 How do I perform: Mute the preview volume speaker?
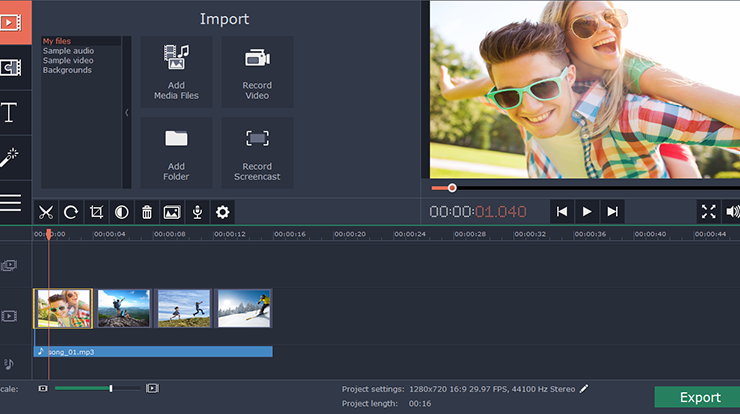(x=733, y=211)
